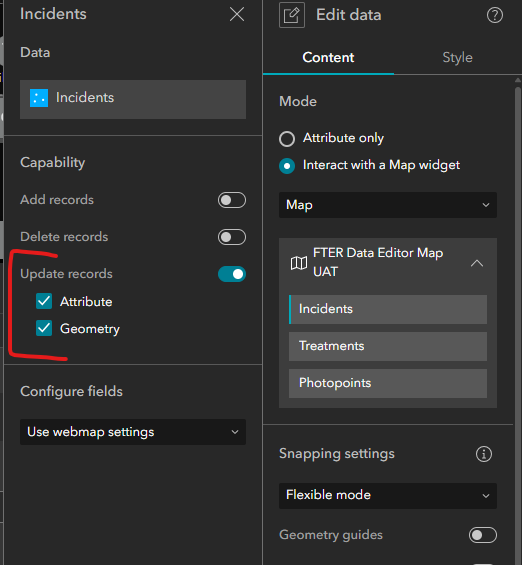
Task: Close the Incidents panel with the X
Action: (x=237, y=14)
